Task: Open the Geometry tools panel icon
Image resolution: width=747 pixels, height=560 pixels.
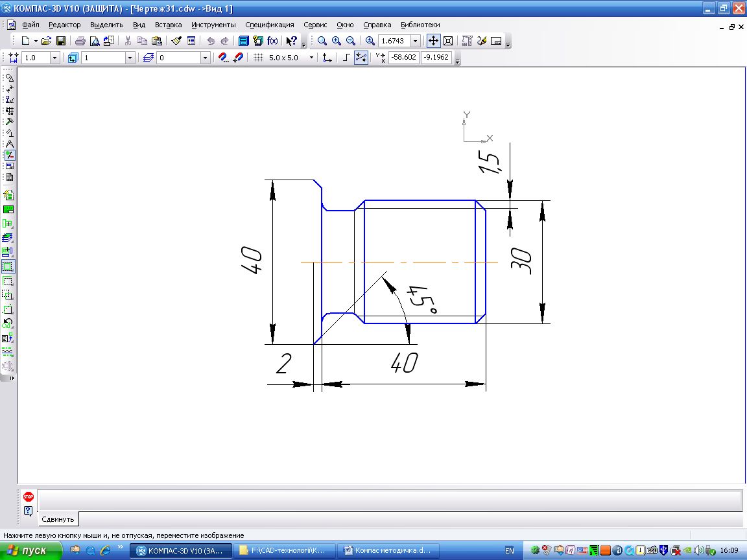Action: [x=9, y=78]
